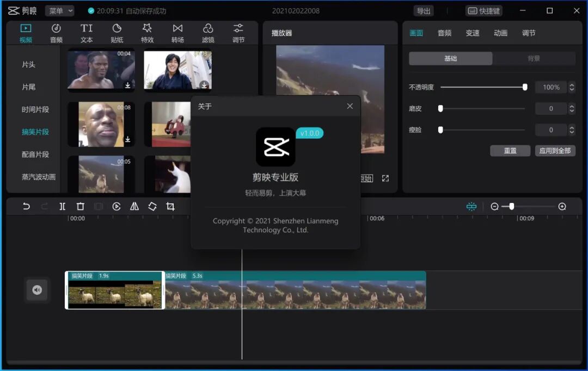
Task: Select the split (分割) tool
Action: [x=62, y=207]
